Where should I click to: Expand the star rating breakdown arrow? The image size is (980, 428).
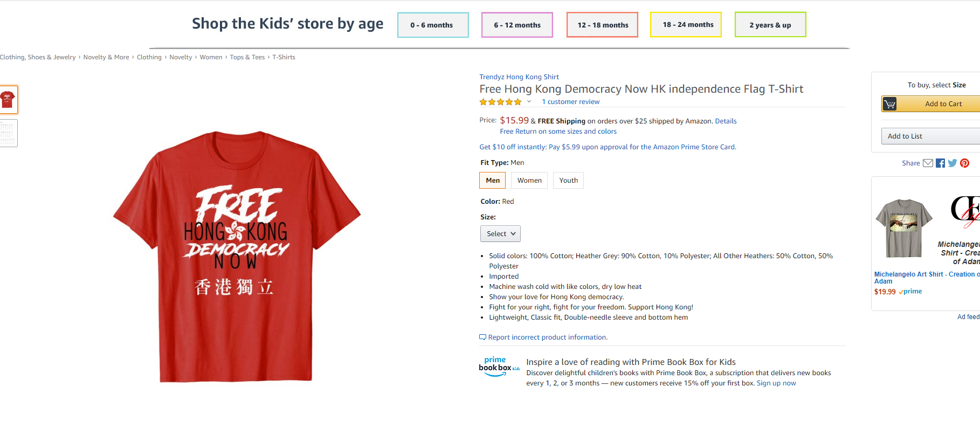coord(529,102)
